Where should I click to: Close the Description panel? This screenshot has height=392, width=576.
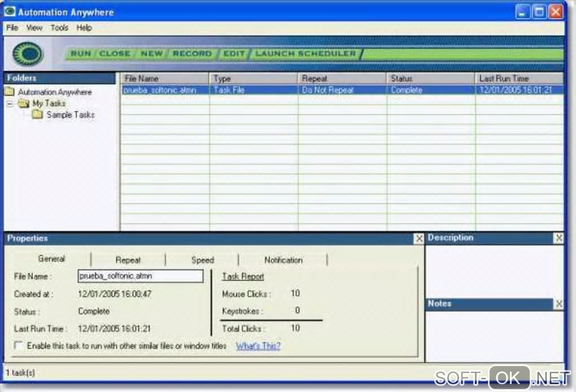click(x=558, y=238)
